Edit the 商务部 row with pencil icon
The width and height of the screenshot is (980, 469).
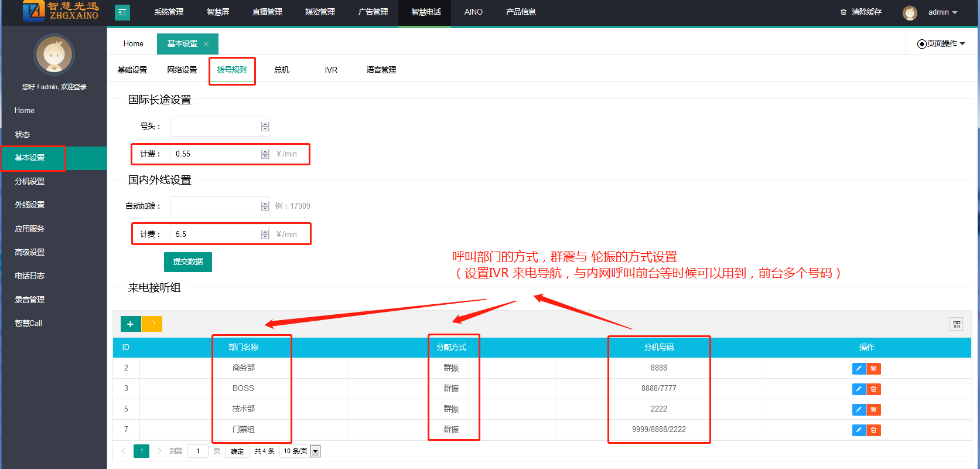pyautogui.click(x=859, y=369)
